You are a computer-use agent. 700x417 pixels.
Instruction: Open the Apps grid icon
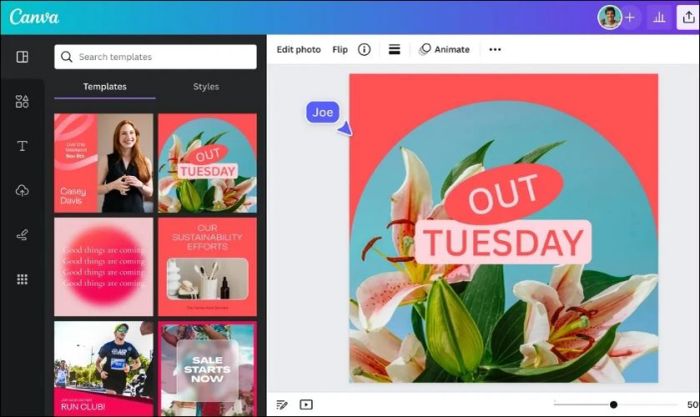click(x=22, y=279)
